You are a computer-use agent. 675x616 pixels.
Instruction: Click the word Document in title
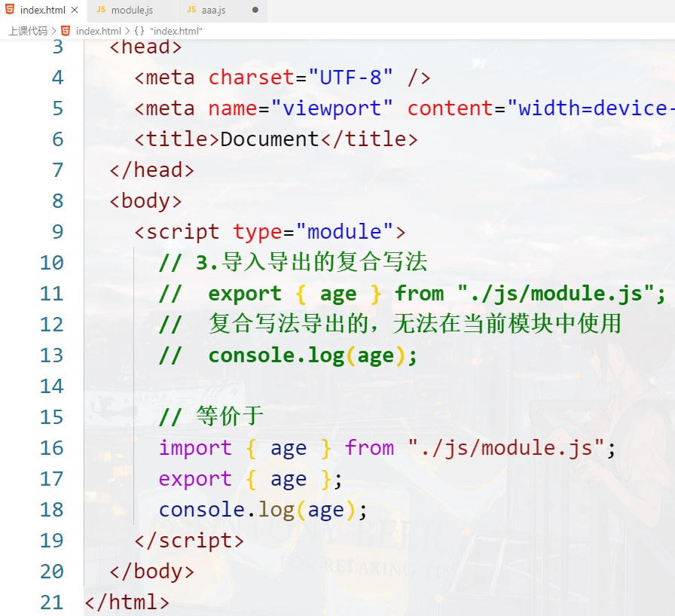coord(270,139)
